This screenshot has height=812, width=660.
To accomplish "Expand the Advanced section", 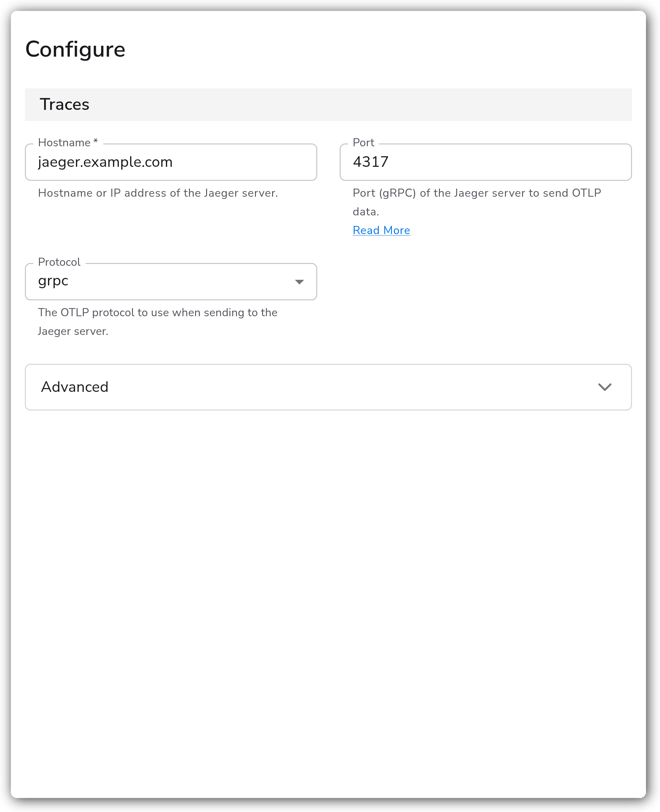I will (x=328, y=387).
